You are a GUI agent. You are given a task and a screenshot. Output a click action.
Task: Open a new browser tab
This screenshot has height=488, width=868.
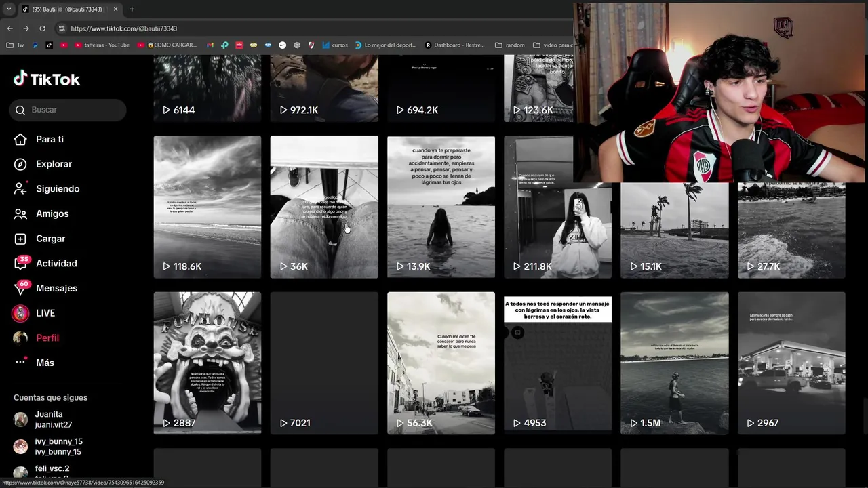132,9
